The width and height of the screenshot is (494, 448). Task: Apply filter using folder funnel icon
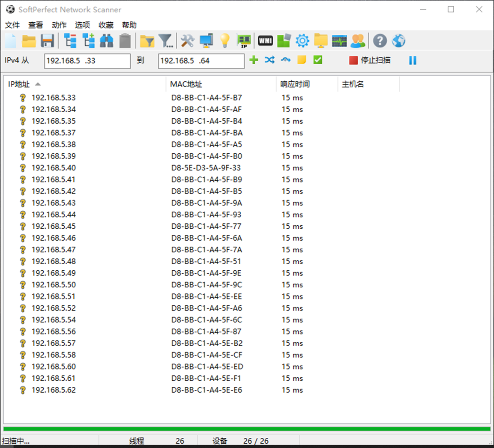point(147,41)
